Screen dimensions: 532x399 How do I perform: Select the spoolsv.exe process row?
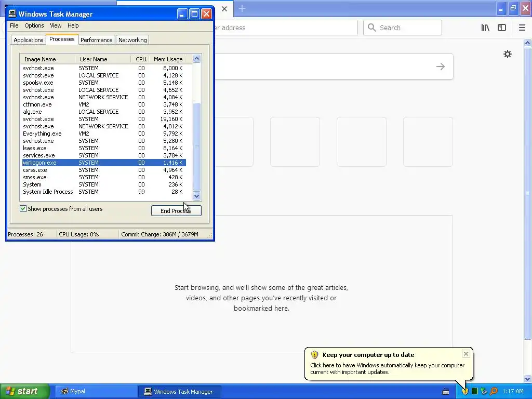(x=104, y=83)
